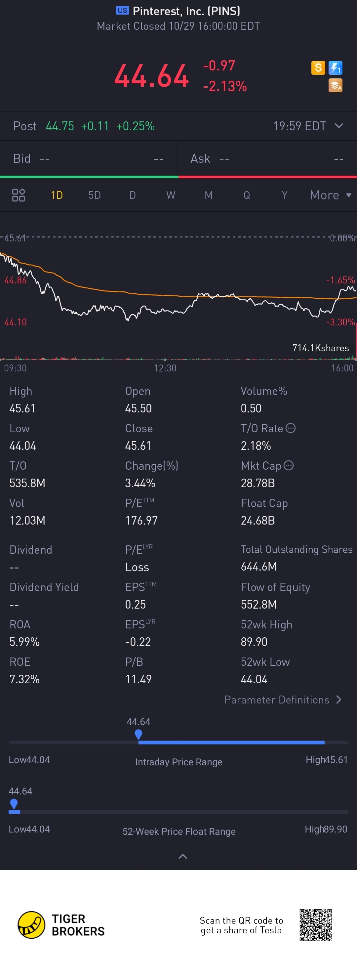
Task: Collapse the stock details panel with the up chevron
Action: point(182,856)
